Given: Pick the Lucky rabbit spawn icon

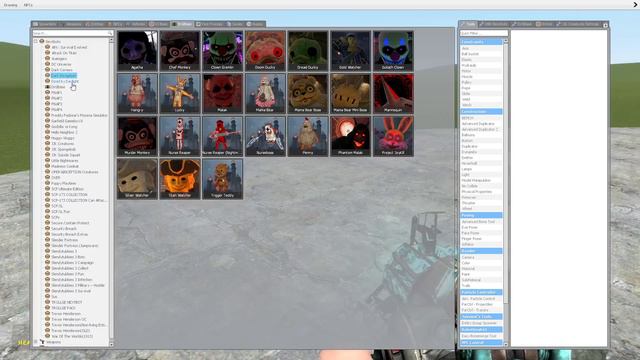Looking at the screenshot, I should coord(180,93).
